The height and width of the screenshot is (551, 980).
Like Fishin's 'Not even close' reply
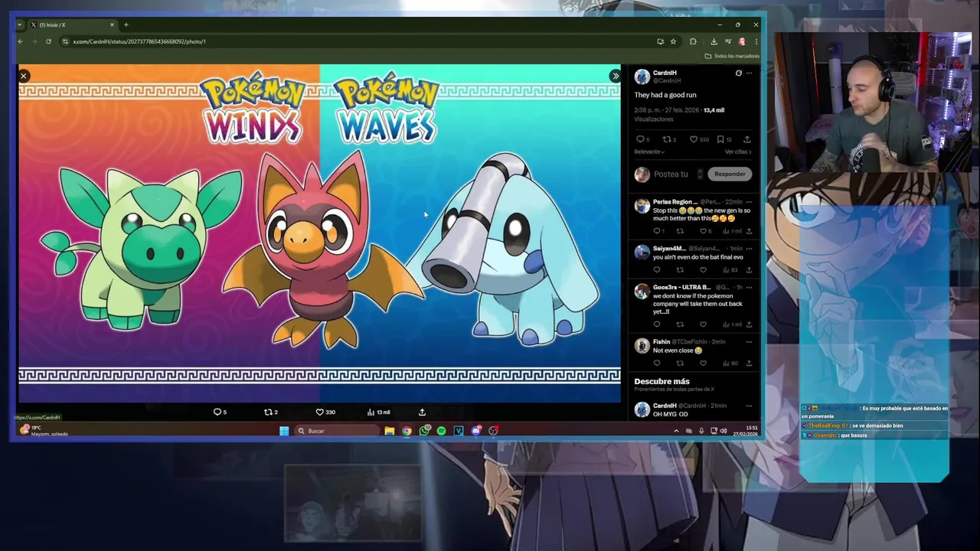pos(703,363)
